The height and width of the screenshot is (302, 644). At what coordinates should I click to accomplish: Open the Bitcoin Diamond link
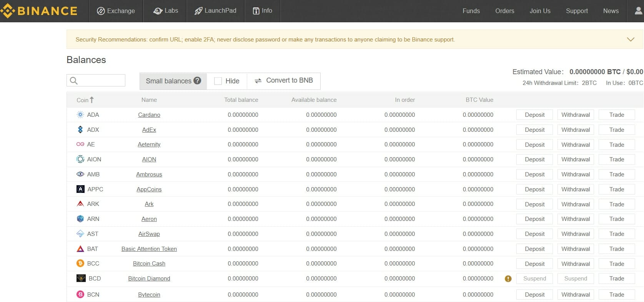149,278
